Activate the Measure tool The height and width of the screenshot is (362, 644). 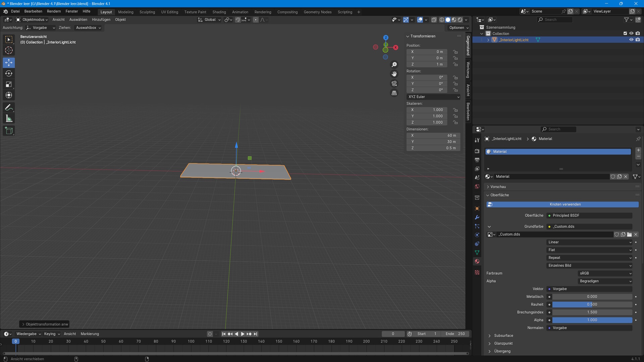[x=9, y=119]
